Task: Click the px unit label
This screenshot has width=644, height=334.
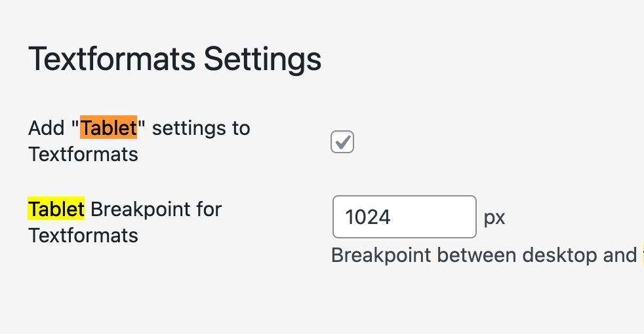Action: [x=494, y=217]
